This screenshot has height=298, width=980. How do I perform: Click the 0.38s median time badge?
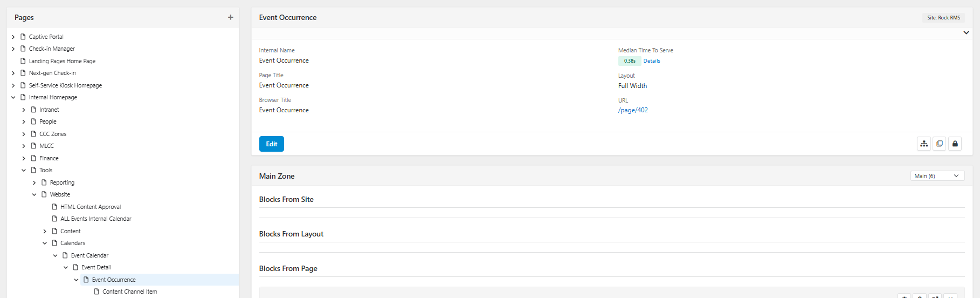click(x=630, y=61)
